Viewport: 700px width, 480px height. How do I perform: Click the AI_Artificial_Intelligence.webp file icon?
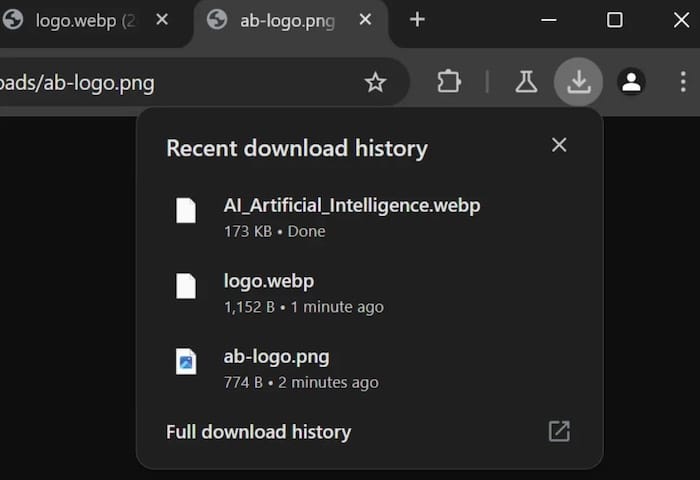click(x=186, y=210)
